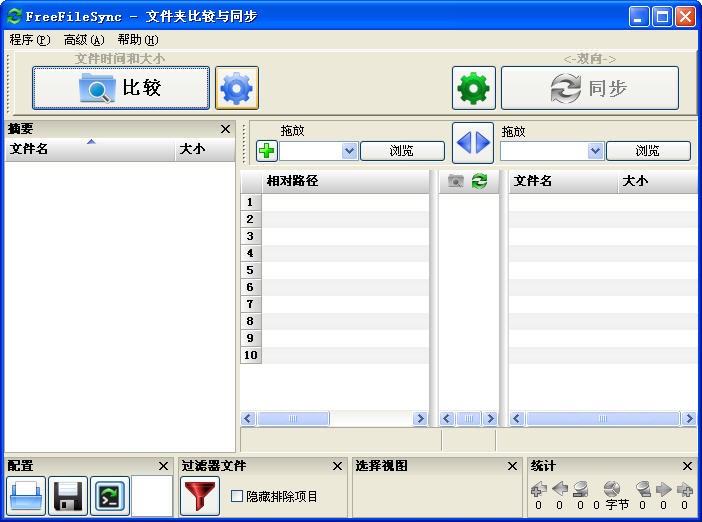Open the green gear synchronization settings
Viewport: 702px width, 522px height.
point(473,88)
